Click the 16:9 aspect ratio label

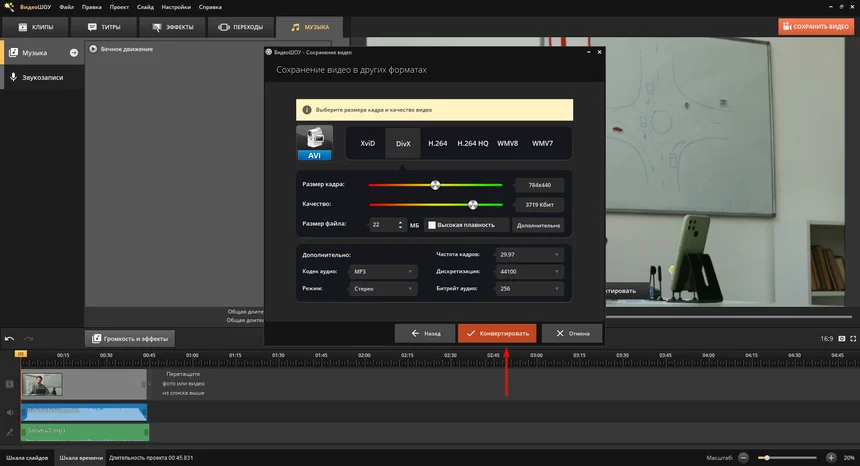point(827,339)
